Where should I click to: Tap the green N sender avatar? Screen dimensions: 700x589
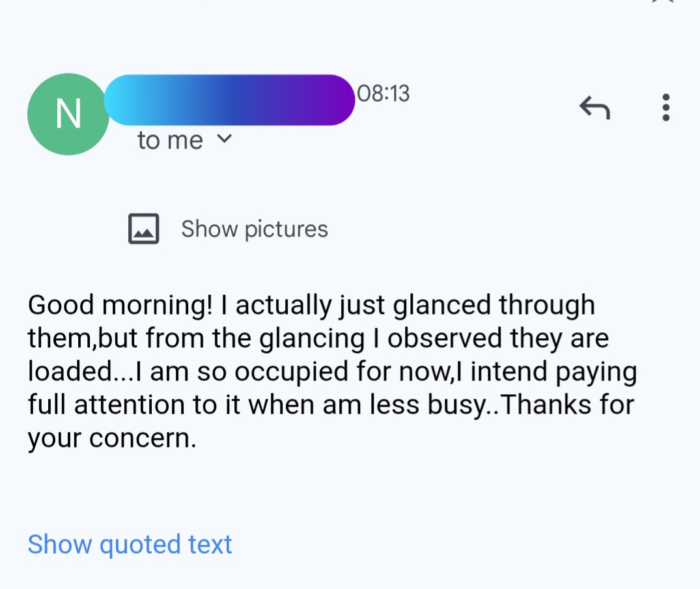click(x=68, y=114)
